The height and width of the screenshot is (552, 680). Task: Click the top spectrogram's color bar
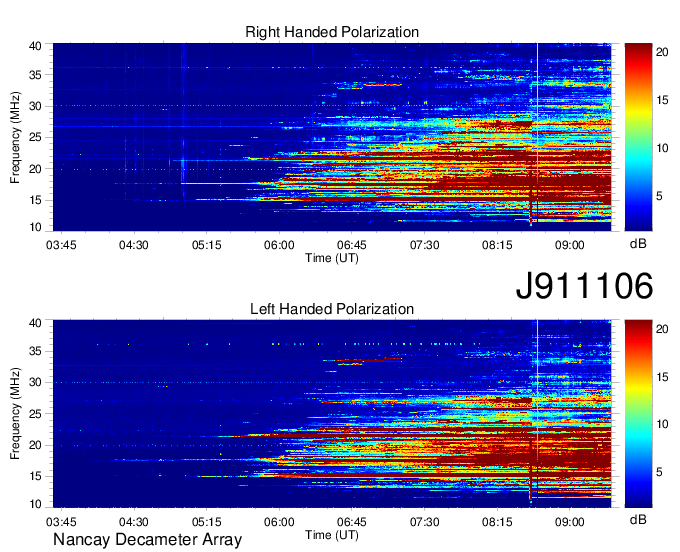638,137
